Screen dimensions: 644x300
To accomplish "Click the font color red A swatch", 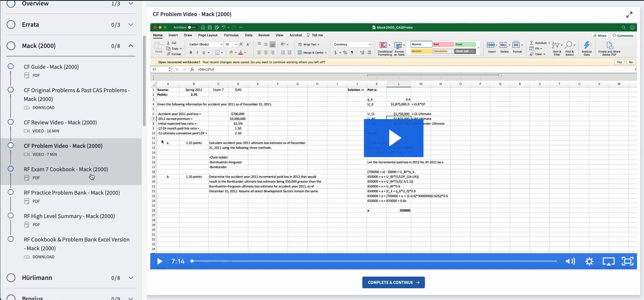I will (240, 52).
